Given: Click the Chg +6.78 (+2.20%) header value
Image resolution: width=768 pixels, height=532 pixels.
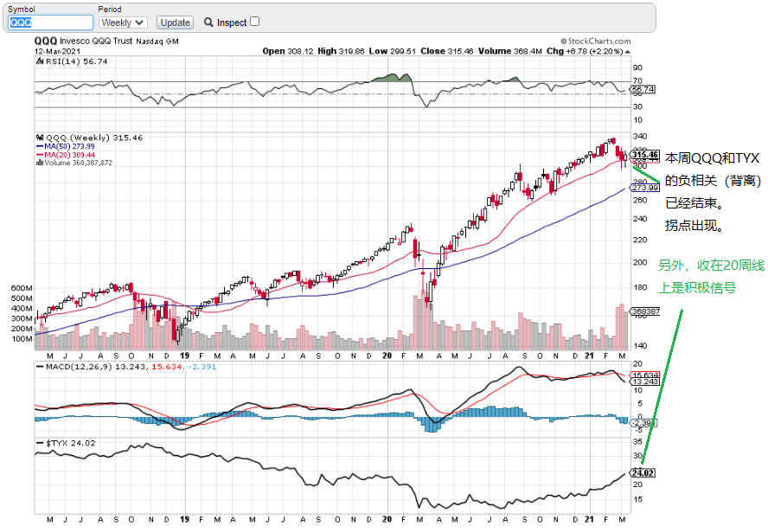Looking at the screenshot, I should [585, 51].
